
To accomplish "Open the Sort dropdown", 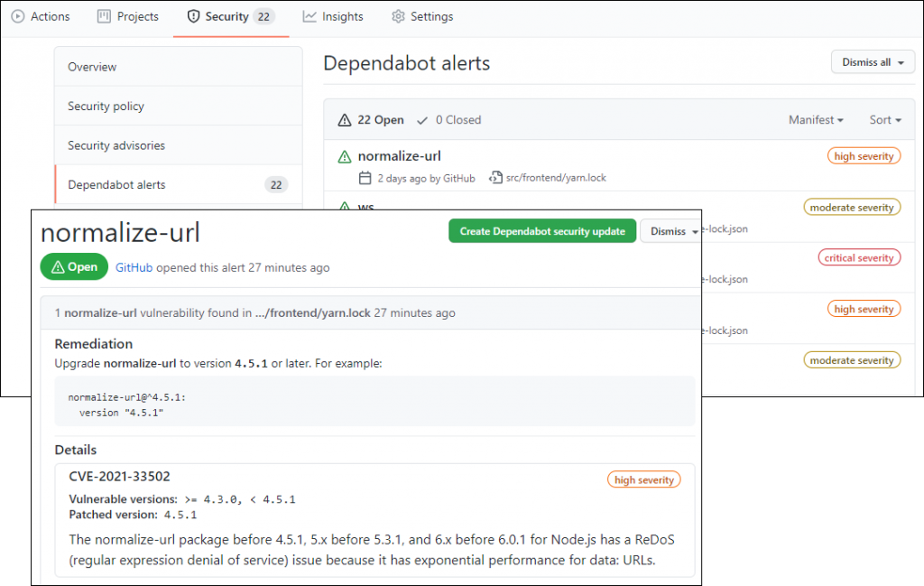I will tap(884, 119).
